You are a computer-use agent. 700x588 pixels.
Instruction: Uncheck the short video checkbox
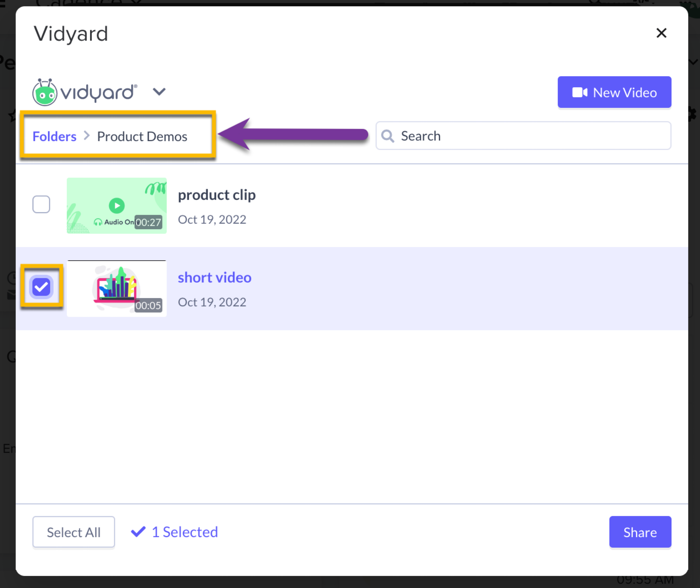click(x=41, y=287)
